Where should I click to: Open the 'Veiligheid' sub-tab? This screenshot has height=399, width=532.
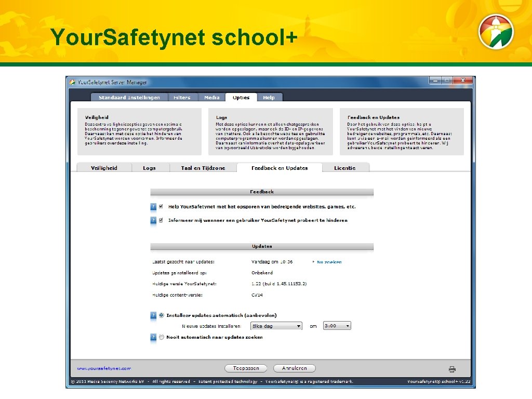(x=104, y=168)
